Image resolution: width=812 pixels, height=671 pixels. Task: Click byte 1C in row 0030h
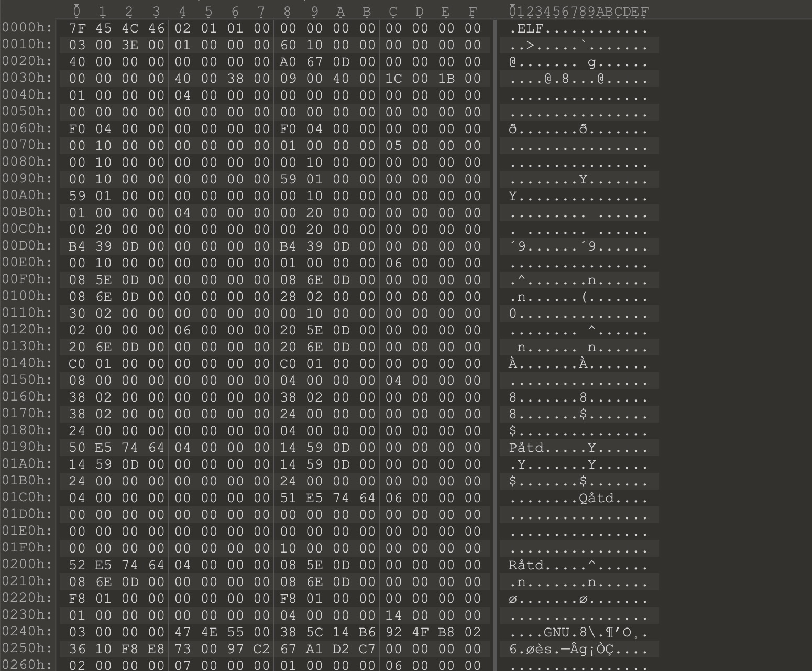pos(393,79)
